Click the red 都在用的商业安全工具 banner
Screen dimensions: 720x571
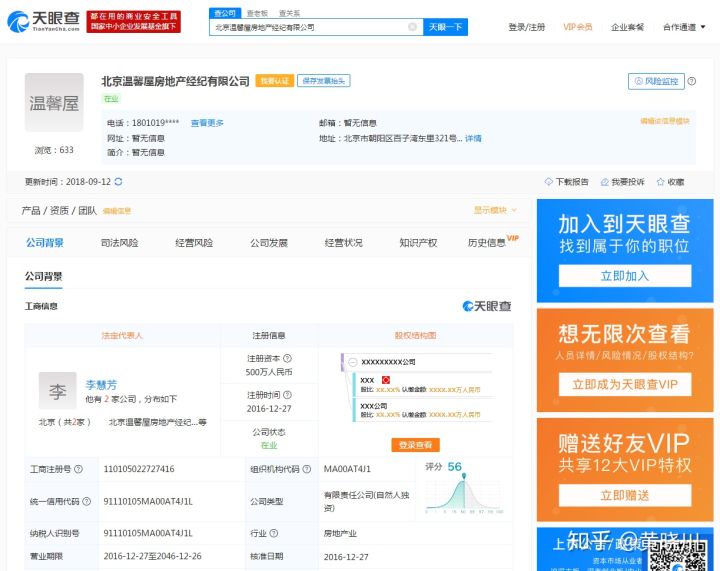click(x=134, y=22)
